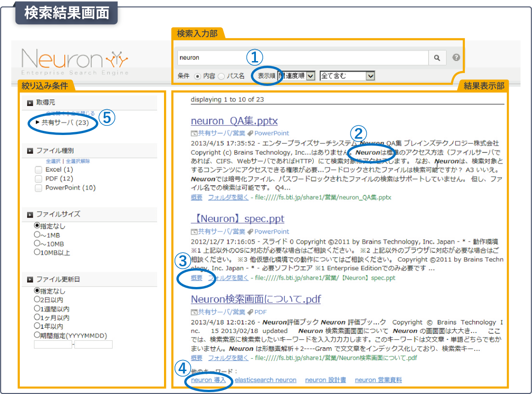Collapse the 取得元 section icon
The image size is (532, 394).
(x=30, y=103)
